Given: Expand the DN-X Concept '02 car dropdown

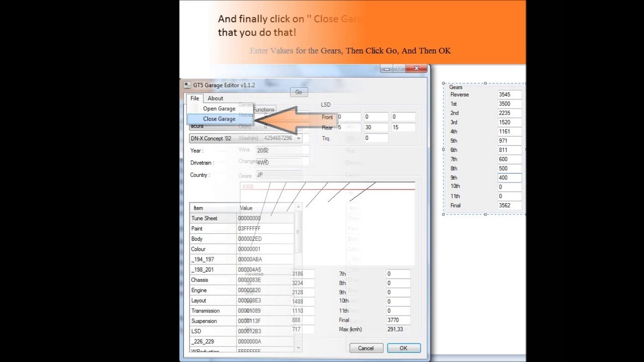Looking at the screenshot, I should 299,138.
